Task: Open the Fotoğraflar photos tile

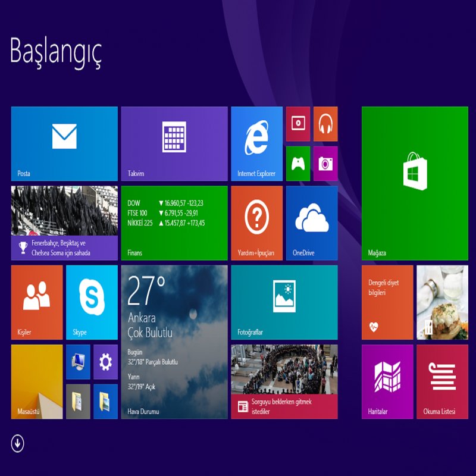Action: [284, 302]
